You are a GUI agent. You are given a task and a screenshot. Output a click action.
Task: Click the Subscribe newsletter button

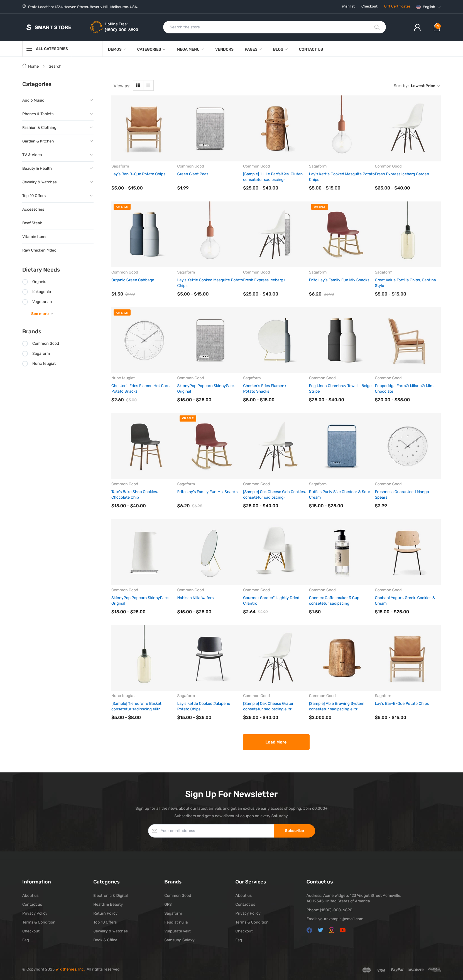294,831
